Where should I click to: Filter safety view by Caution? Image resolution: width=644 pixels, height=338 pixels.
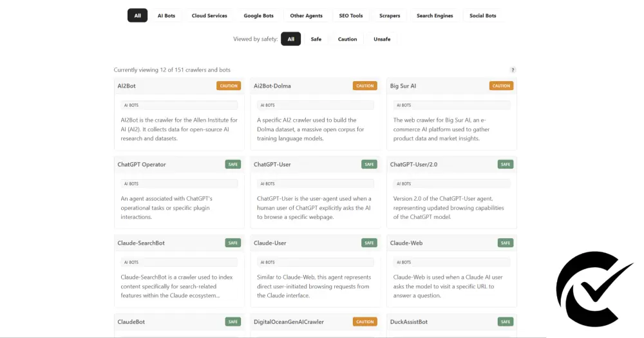click(347, 39)
